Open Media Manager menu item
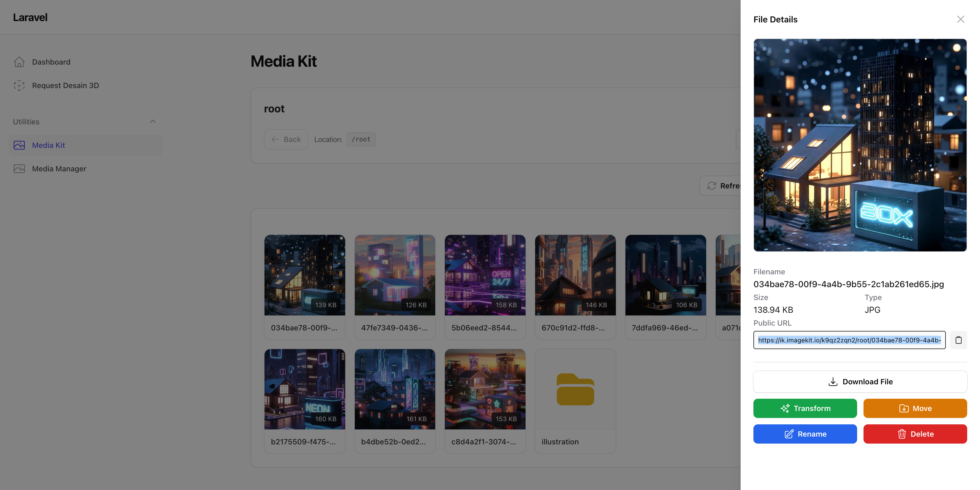 click(59, 169)
